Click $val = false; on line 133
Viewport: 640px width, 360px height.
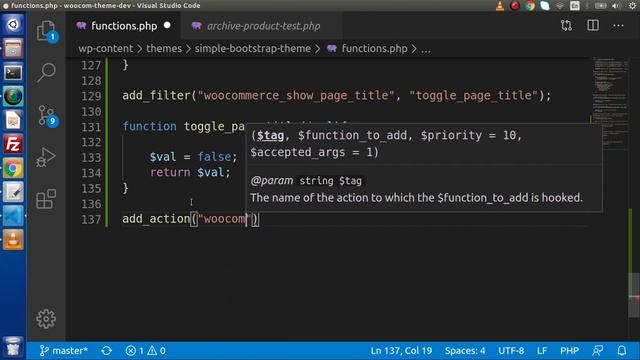point(193,157)
